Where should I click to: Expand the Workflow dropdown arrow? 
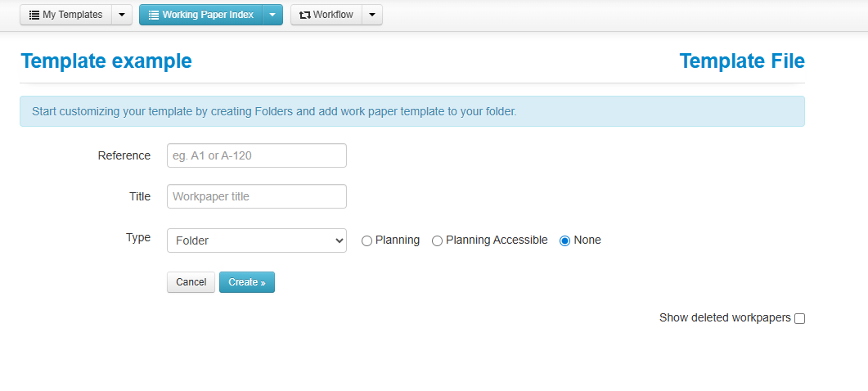(x=372, y=15)
